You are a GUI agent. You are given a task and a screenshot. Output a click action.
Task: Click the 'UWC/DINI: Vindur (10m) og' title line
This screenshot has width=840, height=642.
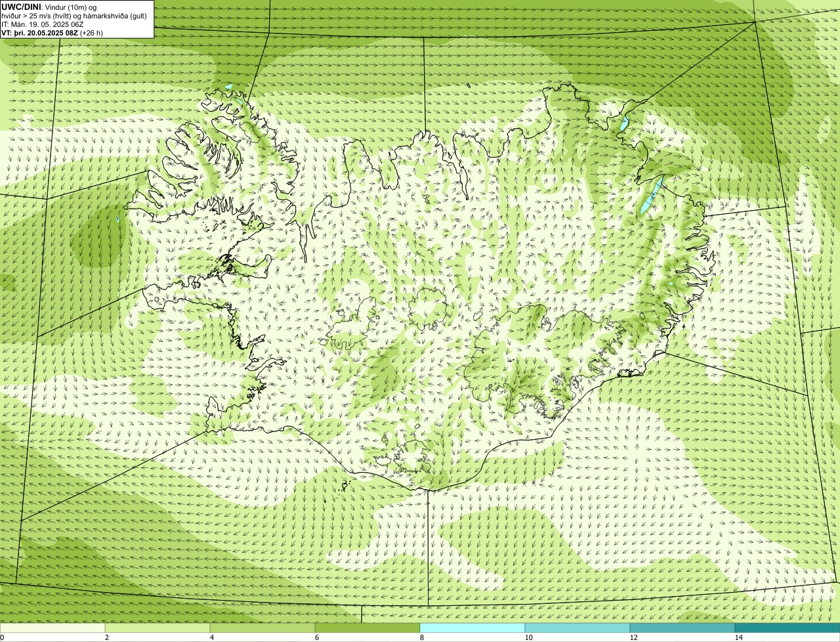(49, 7)
